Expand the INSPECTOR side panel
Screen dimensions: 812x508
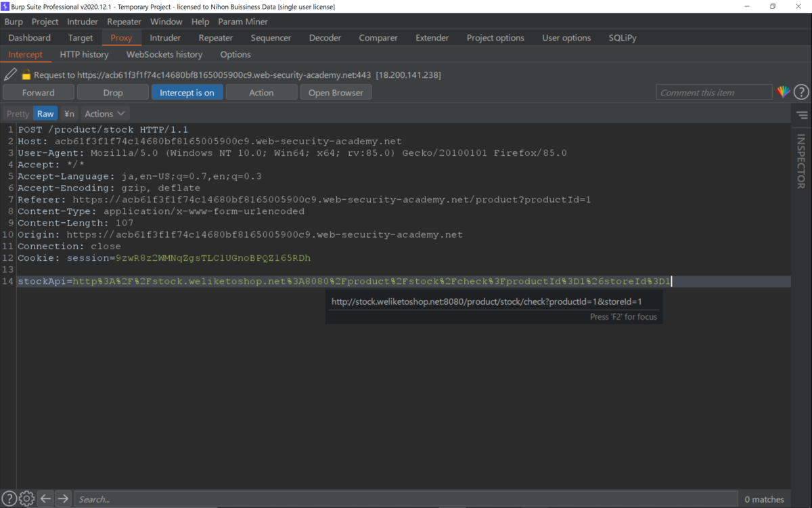point(801,161)
